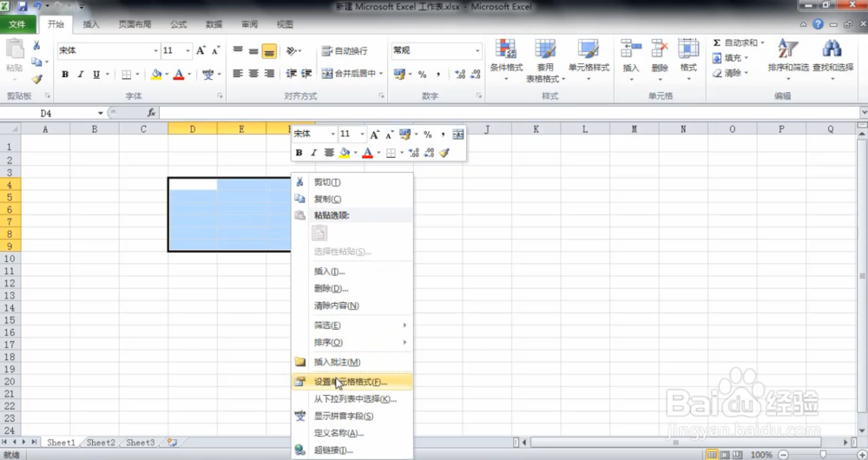Decrease font size with ribbon A-down icon
This screenshot has height=460, width=868.
[x=215, y=50]
